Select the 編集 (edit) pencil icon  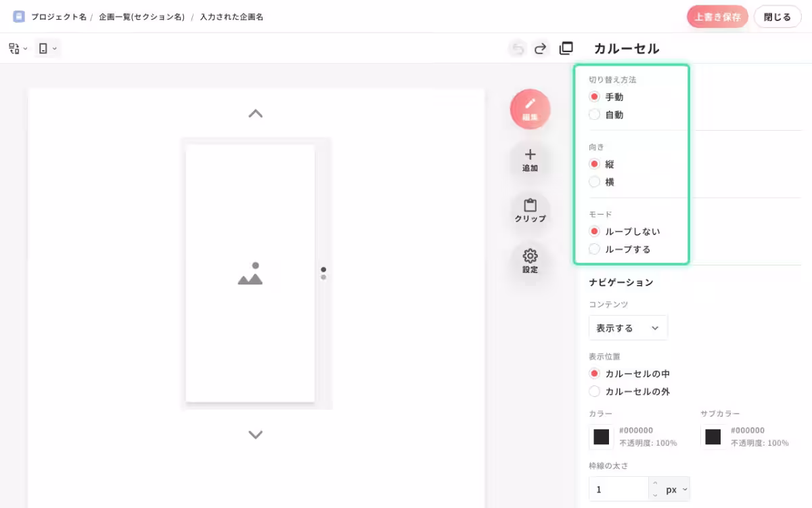coord(530,108)
